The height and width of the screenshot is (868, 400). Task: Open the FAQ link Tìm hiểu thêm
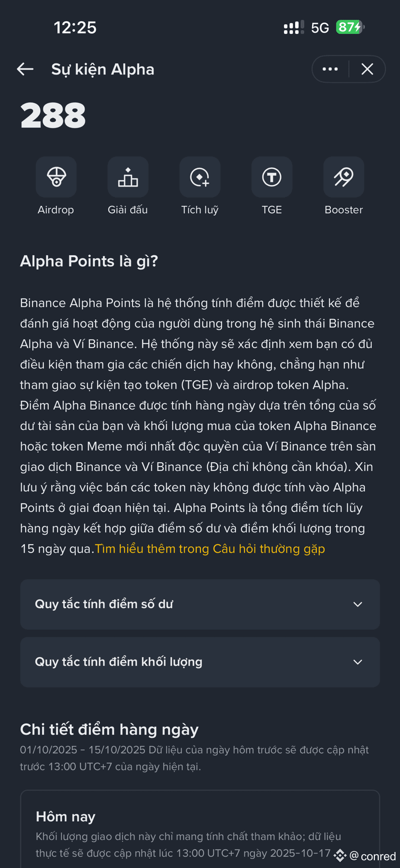(210, 549)
